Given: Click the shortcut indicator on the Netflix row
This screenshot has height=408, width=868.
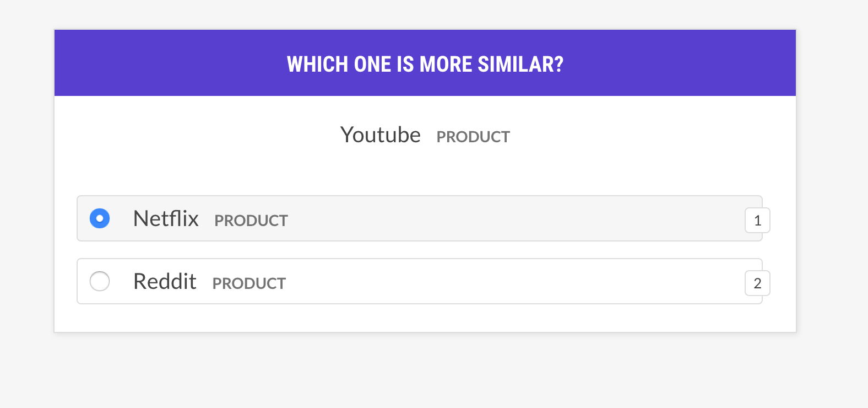Looking at the screenshot, I should 757,220.
